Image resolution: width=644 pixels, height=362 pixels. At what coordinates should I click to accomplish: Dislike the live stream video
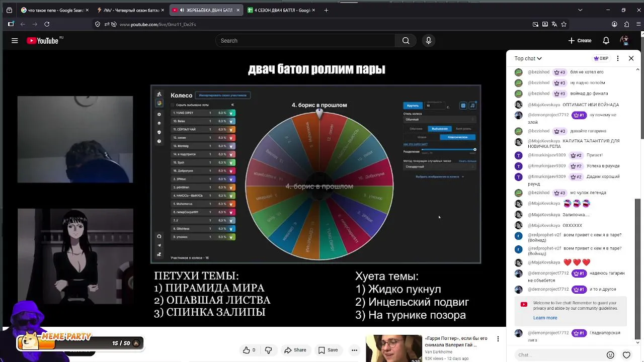(268, 350)
